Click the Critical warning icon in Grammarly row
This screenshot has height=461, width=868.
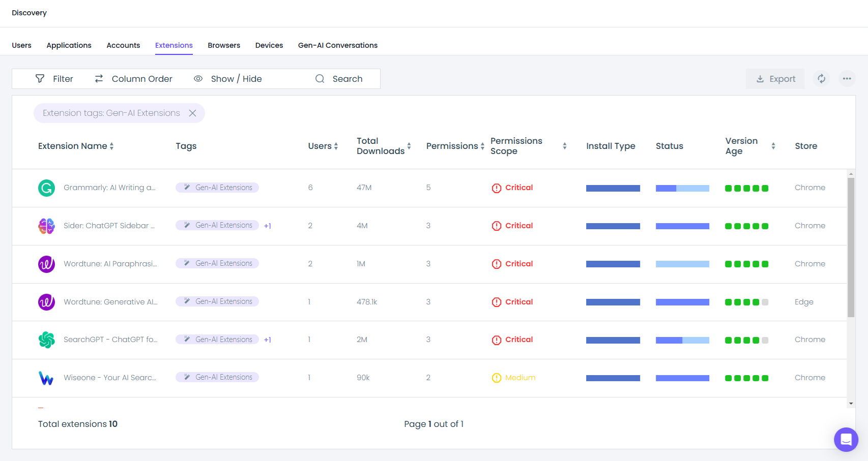497,188
